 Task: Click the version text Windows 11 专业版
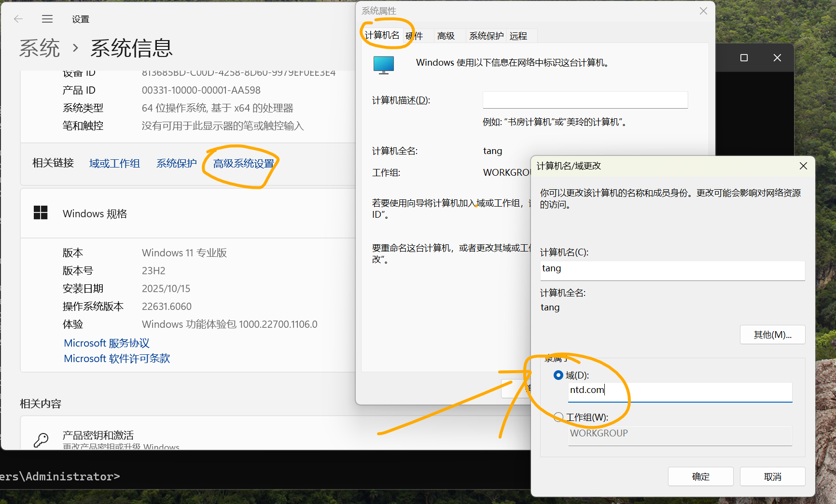pos(184,253)
